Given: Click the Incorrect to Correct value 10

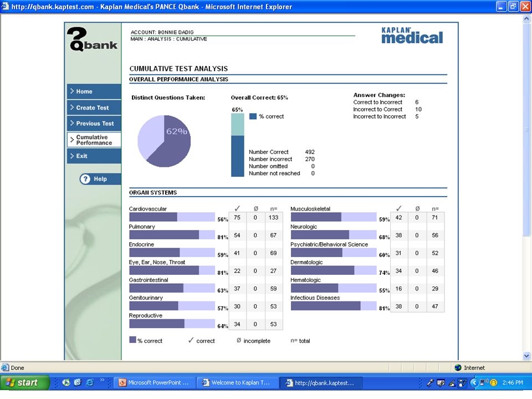Looking at the screenshot, I should [x=418, y=109].
